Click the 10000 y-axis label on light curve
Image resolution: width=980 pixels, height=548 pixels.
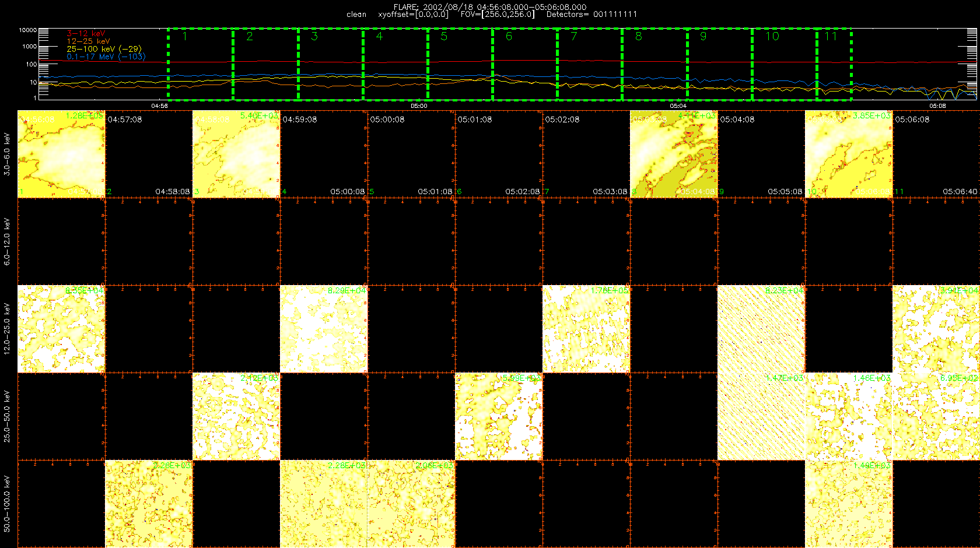28,30
